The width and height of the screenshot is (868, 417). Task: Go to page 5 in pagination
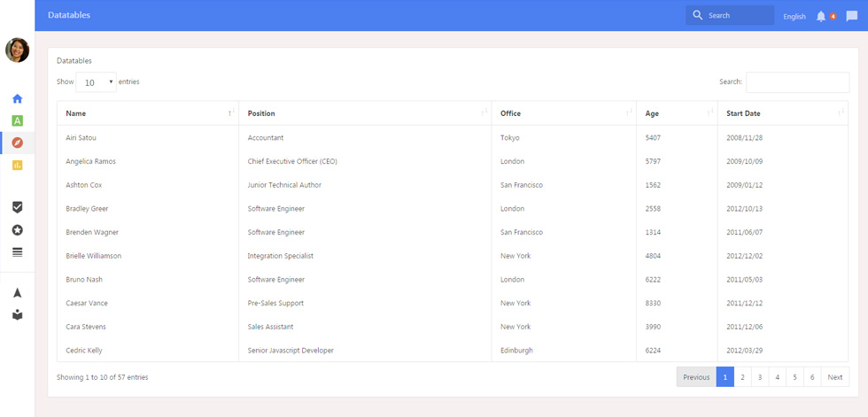795,377
